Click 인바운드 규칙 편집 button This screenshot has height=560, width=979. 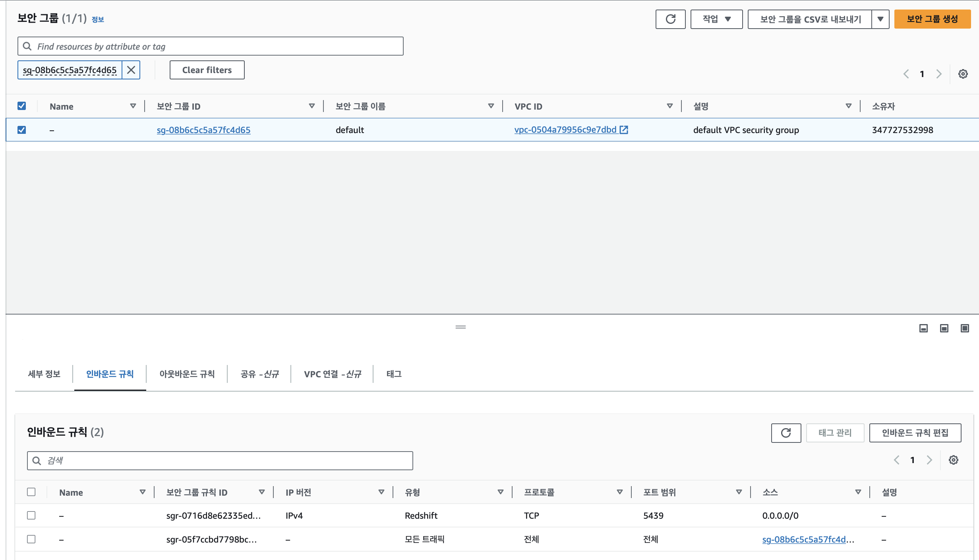pyautogui.click(x=915, y=433)
